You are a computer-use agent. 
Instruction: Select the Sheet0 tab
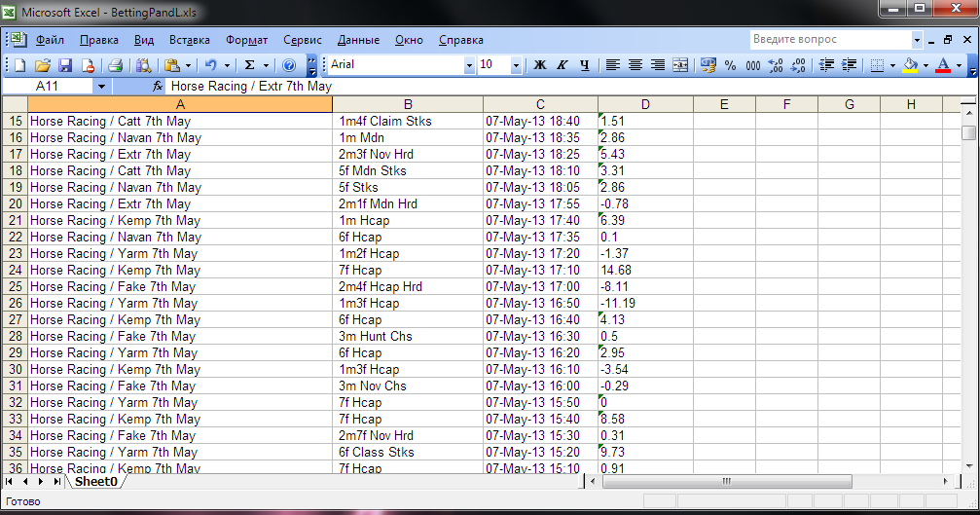(96, 481)
